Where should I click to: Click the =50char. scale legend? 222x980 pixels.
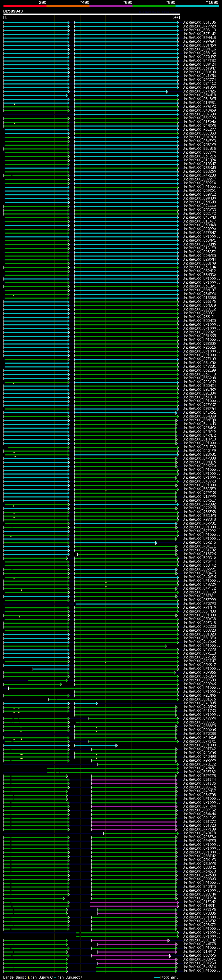coord(165,977)
